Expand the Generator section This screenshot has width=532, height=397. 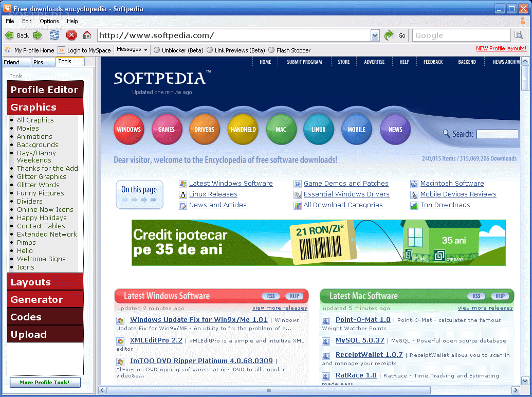click(x=45, y=300)
